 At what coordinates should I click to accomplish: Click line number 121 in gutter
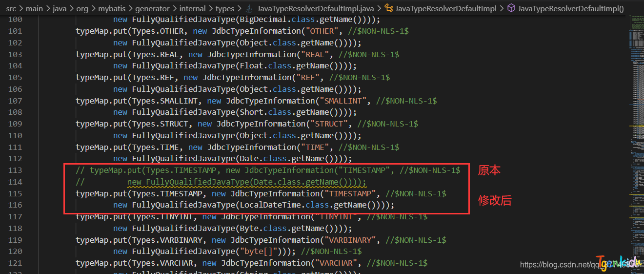coord(15,263)
